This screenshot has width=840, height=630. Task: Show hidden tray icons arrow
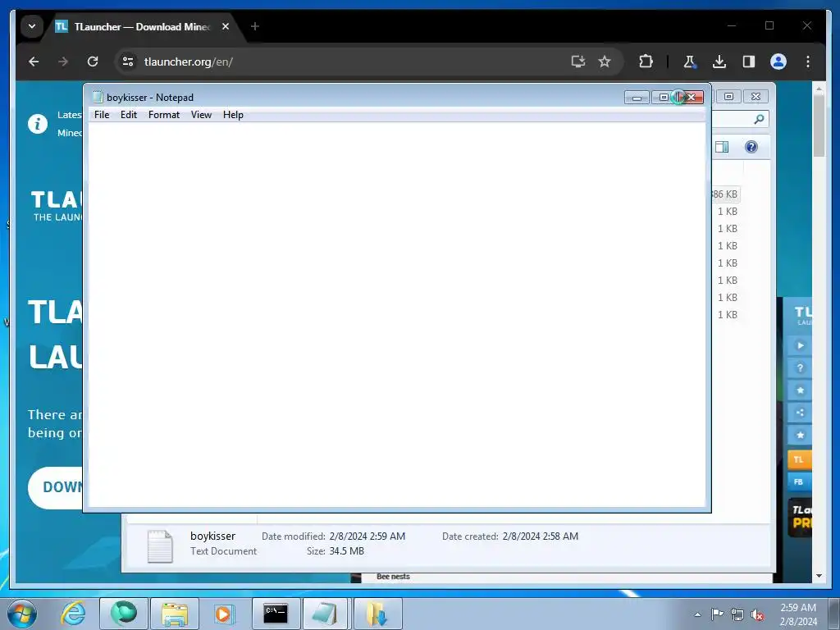point(697,614)
